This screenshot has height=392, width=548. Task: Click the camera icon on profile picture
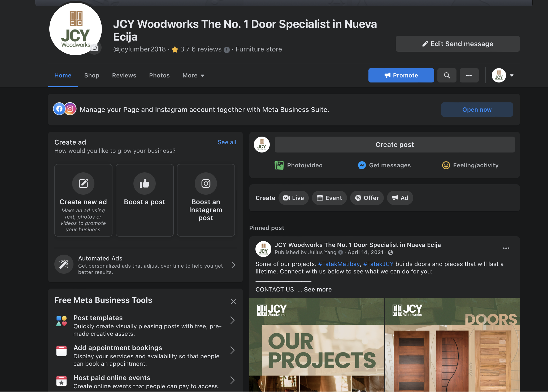point(95,48)
